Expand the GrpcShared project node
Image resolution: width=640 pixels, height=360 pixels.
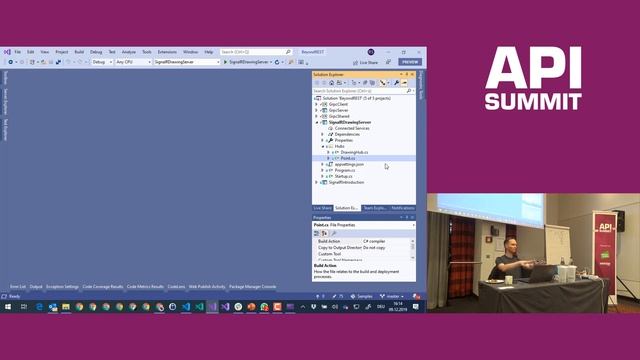coord(316,116)
